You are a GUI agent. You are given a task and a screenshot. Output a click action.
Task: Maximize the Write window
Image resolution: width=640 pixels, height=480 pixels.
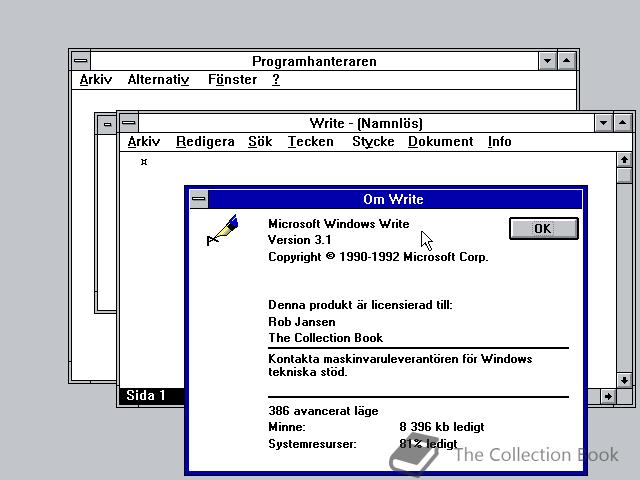point(622,123)
